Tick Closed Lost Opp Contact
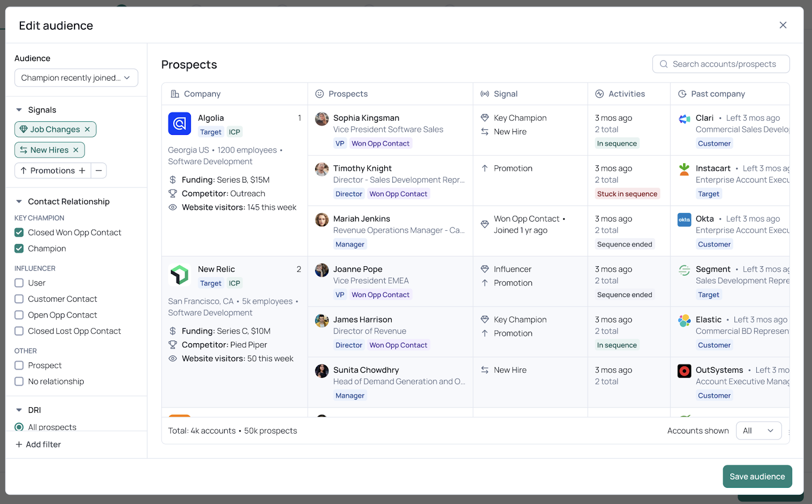This screenshot has height=504, width=812. click(x=19, y=331)
